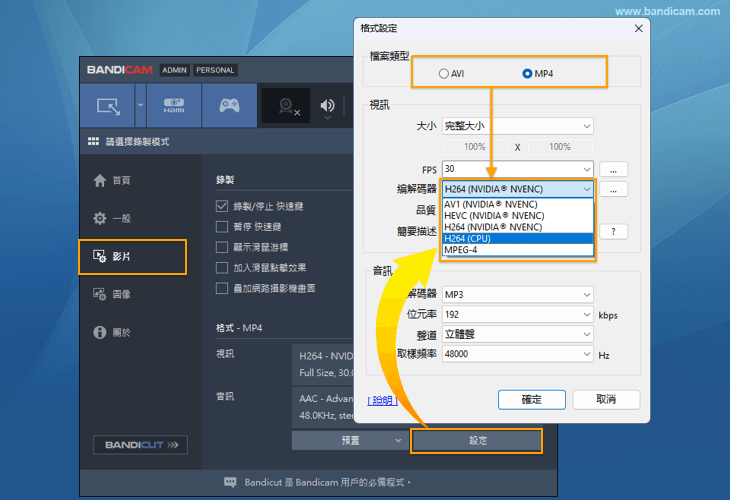This screenshot has height=500, width=730.
Task: Open the audio codec MP3 dropdown
Action: tap(518, 294)
